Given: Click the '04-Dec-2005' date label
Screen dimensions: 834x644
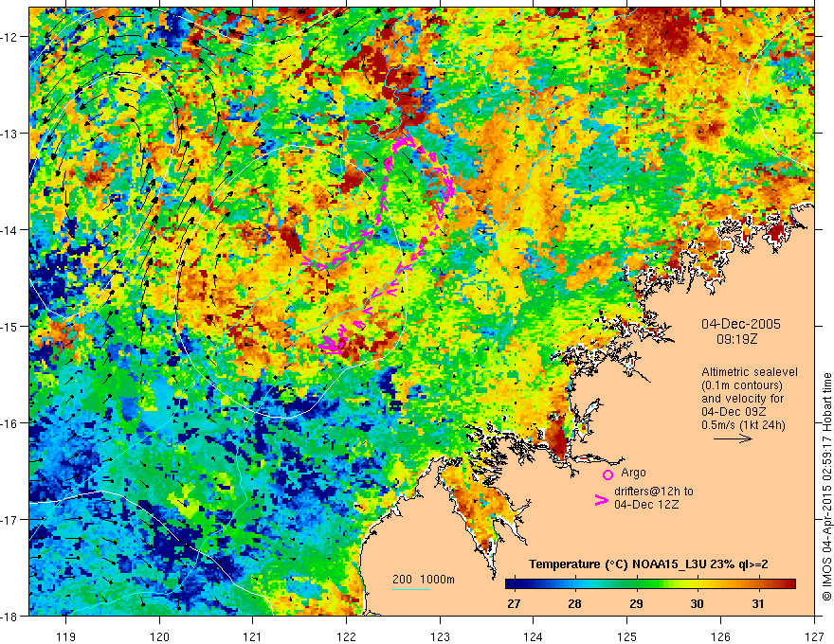Looking at the screenshot, I should point(740,324).
